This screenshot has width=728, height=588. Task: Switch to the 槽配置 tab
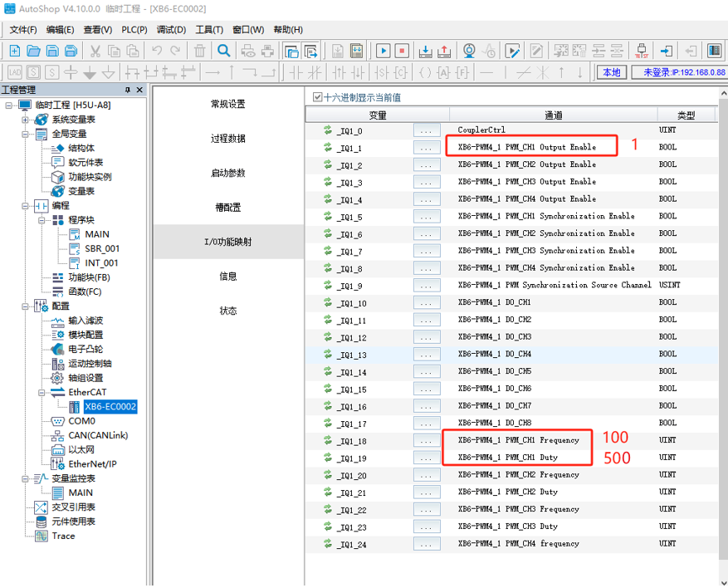tap(228, 207)
